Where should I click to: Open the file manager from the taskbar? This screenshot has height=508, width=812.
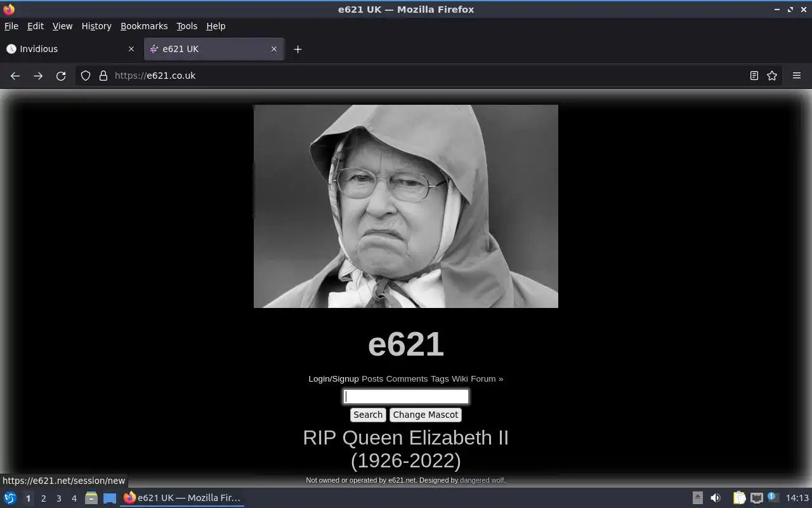click(91, 498)
